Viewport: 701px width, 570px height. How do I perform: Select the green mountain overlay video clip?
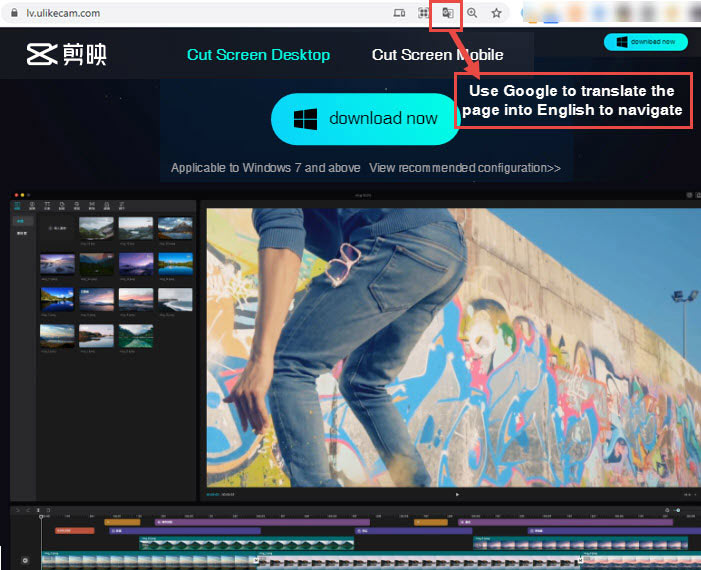247,543
